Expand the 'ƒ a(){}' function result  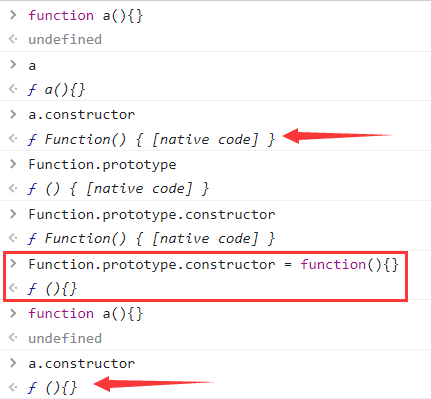(x=56, y=90)
